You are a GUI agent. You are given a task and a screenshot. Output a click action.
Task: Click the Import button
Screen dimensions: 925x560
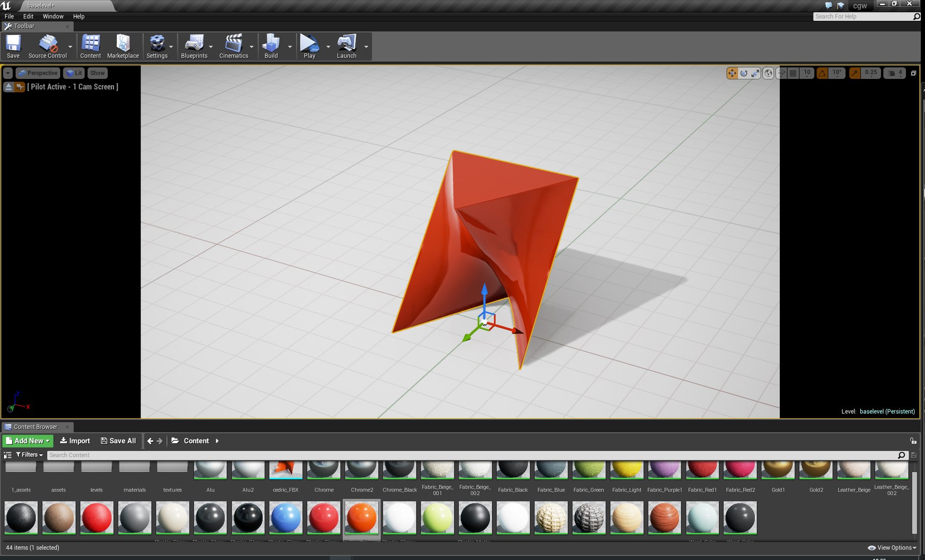tap(75, 441)
